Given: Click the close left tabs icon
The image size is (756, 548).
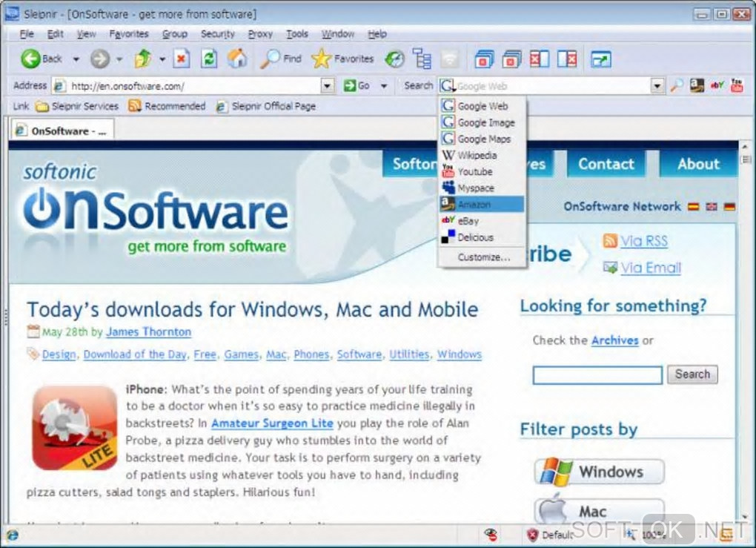Looking at the screenshot, I should tap(539, 59).
